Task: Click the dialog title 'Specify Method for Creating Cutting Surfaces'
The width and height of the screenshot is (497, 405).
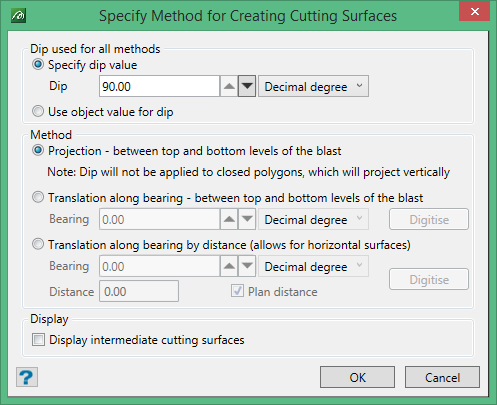Action: 248,16
